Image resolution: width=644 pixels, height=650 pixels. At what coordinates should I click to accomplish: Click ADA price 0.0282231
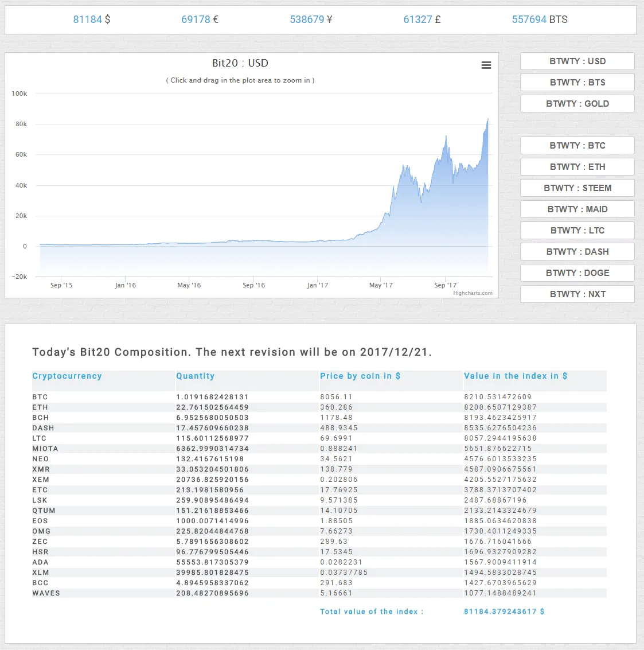pos(341,563)
